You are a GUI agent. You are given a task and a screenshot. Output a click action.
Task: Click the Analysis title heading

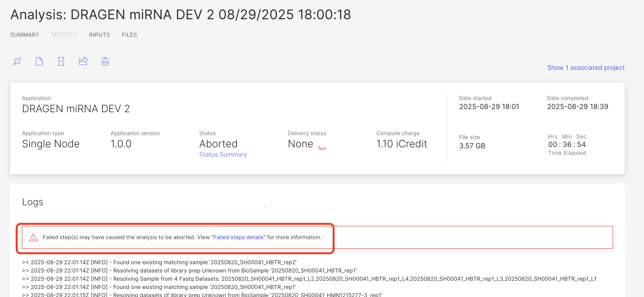coord(181,15)
